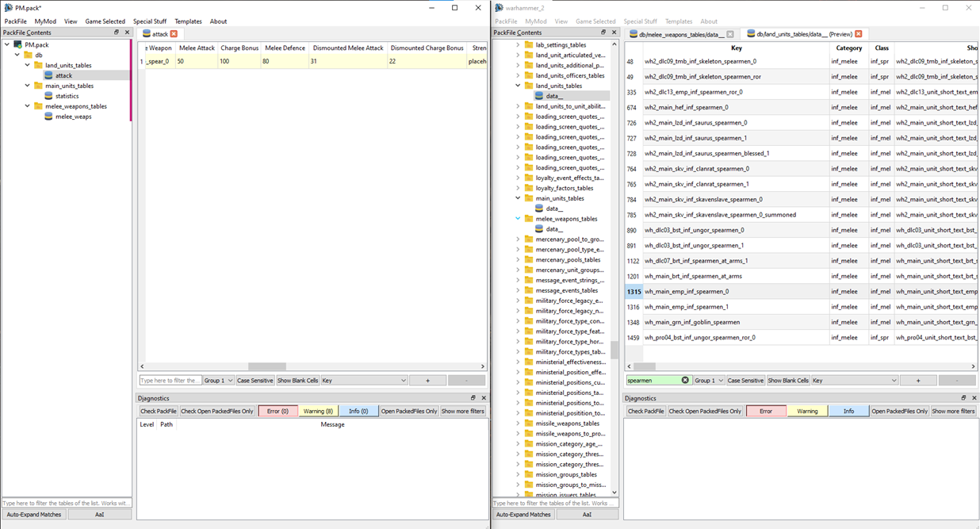The width and height of the screenshot is (980, 529).
Task: Click Show more filters in PM.pack Diagnostics
Action: pos(463,411)
